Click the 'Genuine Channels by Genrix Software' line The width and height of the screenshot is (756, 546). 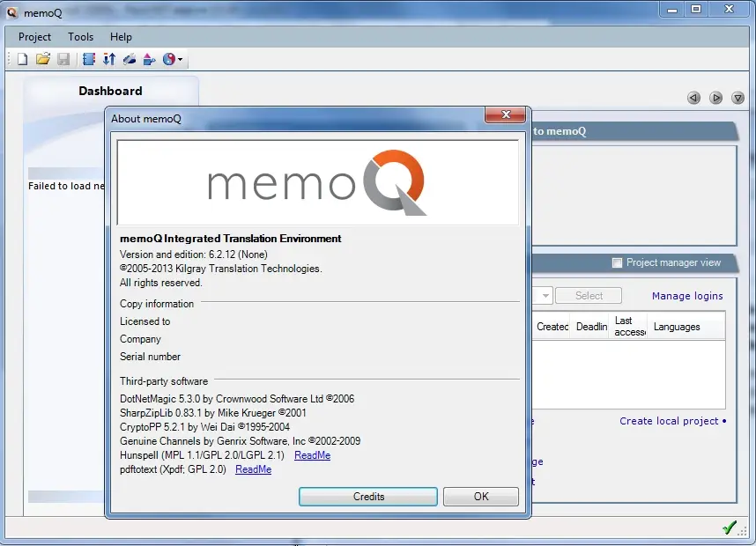coord(240,441)
